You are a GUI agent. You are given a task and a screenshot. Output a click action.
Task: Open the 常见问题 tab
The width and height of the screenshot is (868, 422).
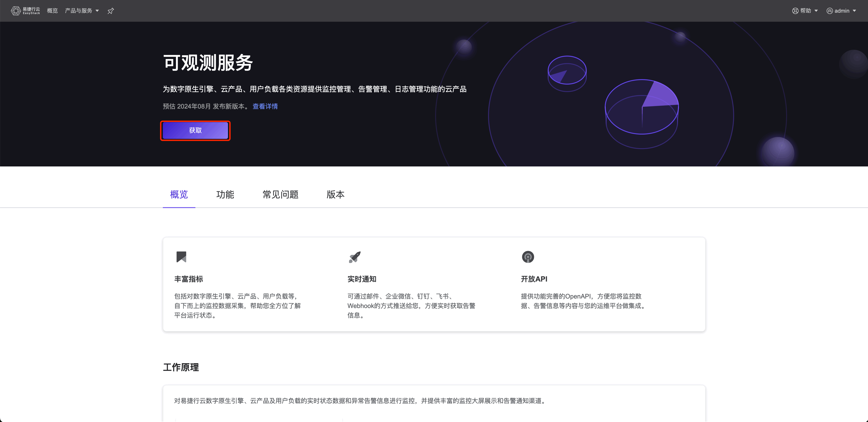(x=280, y=194)
